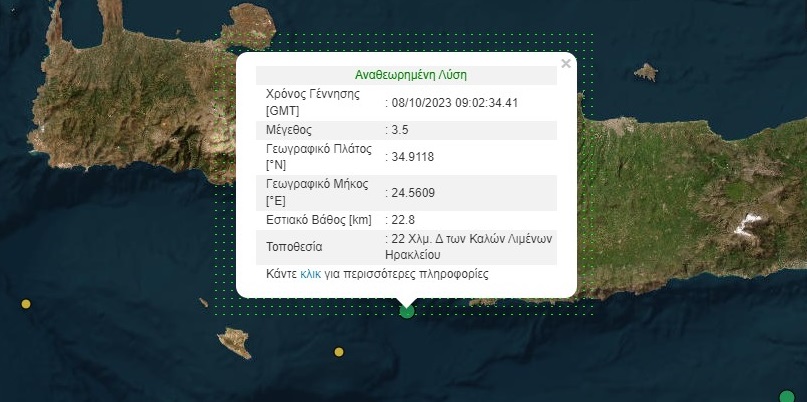Viewport: 807px width, 402px height.
Task: Click the location text mentioning Καλών Λιμένων
Action: 470,246
